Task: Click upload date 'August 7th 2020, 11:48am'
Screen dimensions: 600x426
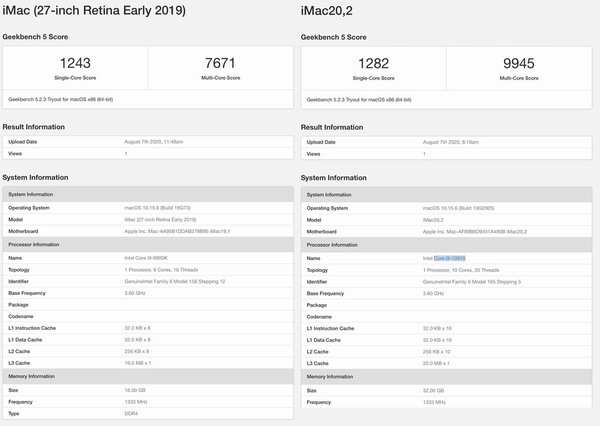Action: pos(154,142)
